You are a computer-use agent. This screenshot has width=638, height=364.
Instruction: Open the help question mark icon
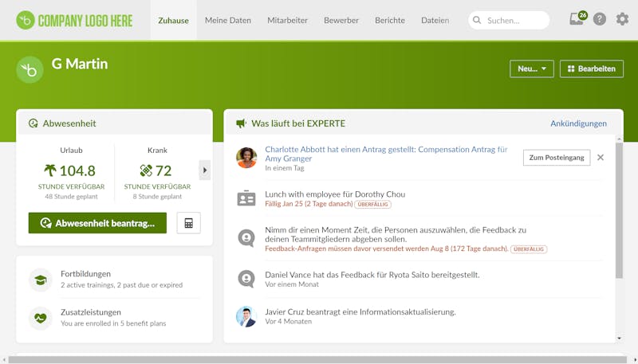tap(600, 19)
